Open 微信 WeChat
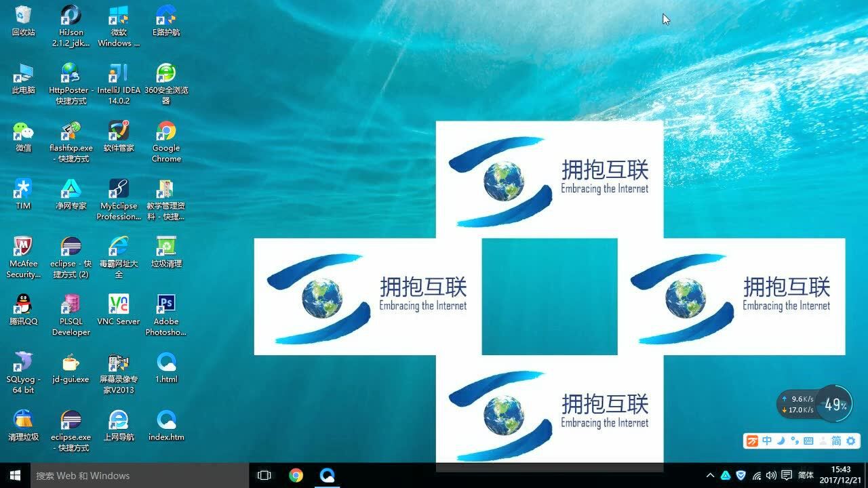This screenshot has height=488, width=868. click(x=22, y=132)
